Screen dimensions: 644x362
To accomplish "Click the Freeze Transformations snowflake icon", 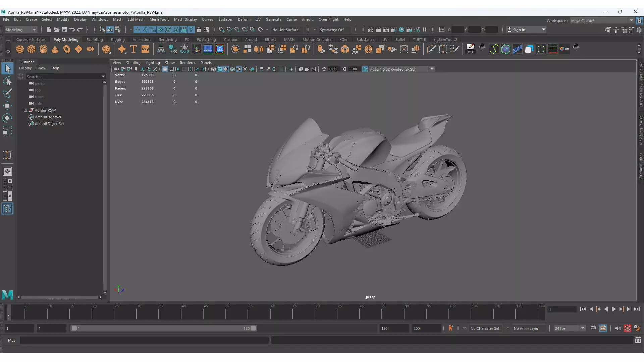I will tap(184, 49).
